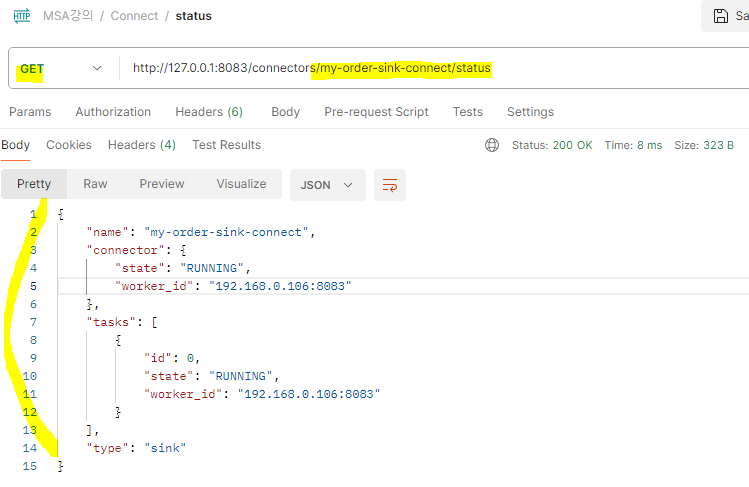Open the Tests tab
The width and height of the screenshot is (749, 487).
coord(468,112)
